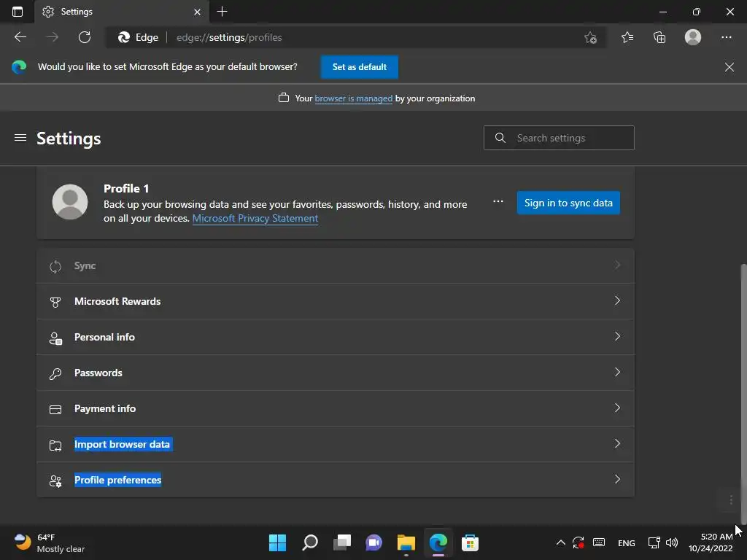Select the Settings tab
This screenshot has width=747, height=560.
pos(122,12)
